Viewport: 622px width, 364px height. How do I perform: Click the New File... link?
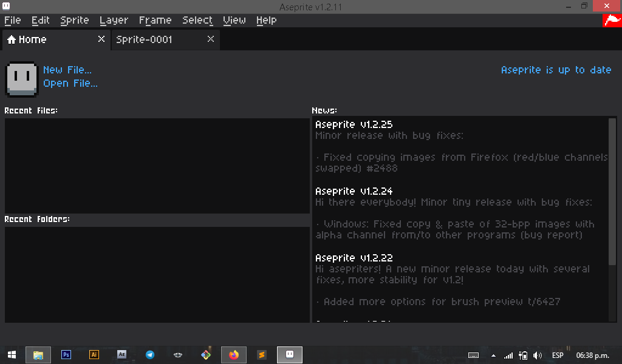tap(67, 70)
